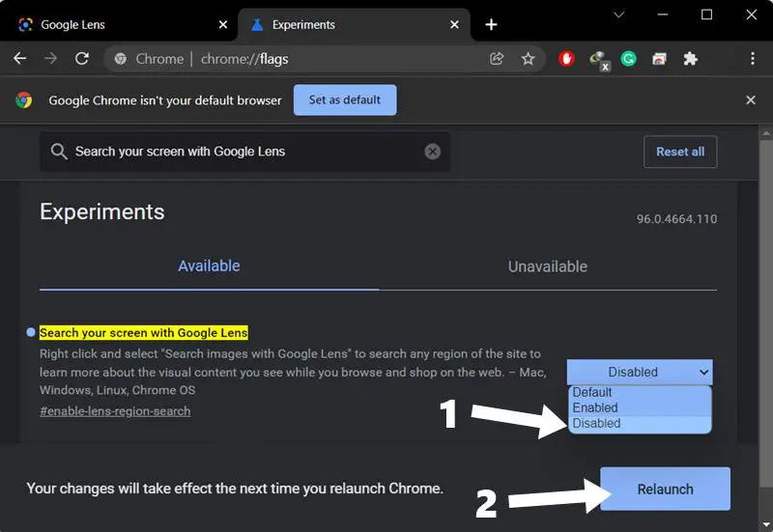Click the Chrome logo in the infobar

point(23,100)
